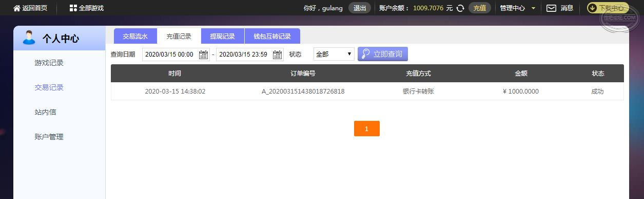
Task: Click the timestamp 2020-03-15 14:38:02
Action: click(175, 92)
